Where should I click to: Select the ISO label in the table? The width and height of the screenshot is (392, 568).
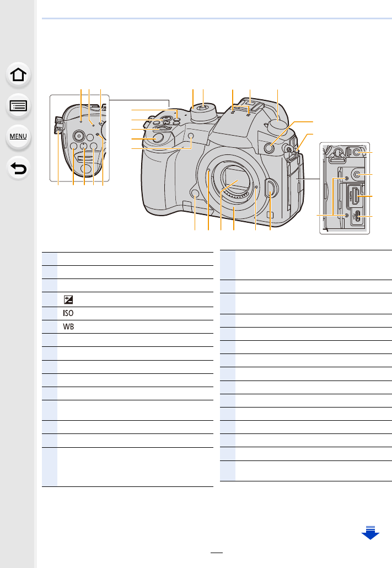68,313
